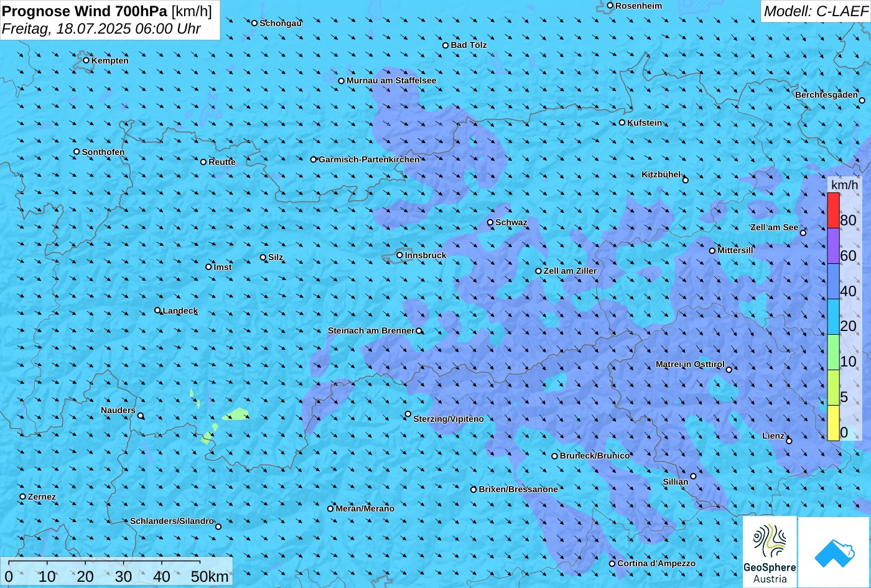Image resolution: width=871 pixels, height=588 pixels.
Task: Click the Schlanders/Silandro label
Action: coord(172,521)
